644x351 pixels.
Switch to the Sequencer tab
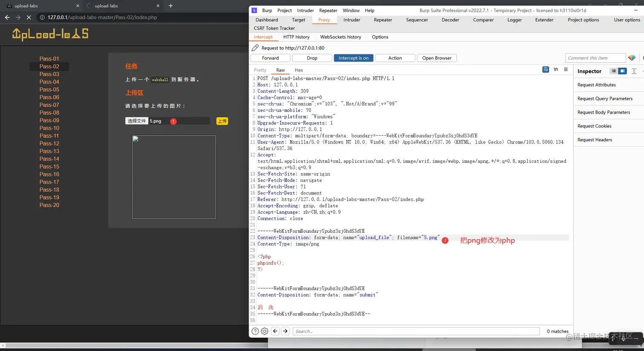[417, 20]
